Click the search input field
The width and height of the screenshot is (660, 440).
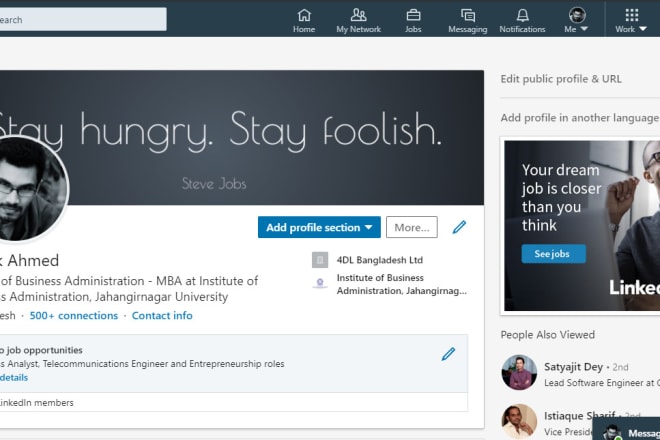pos(83,19)
